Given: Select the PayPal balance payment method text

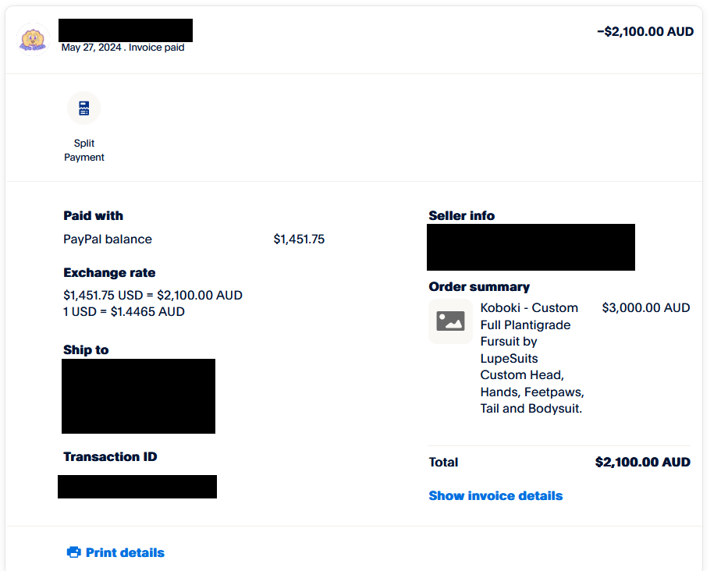Looking at the screenshot, I should tap(108, 239).
